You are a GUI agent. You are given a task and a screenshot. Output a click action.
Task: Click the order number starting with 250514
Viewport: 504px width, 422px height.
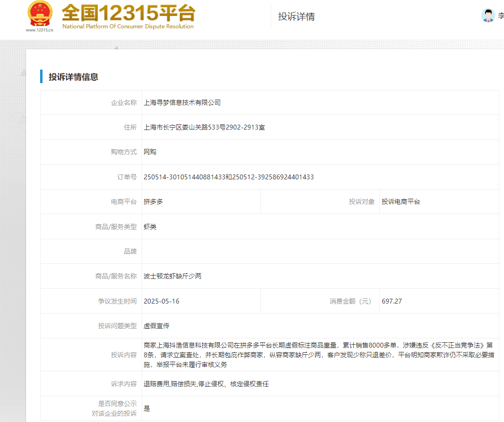click(229, 177)
